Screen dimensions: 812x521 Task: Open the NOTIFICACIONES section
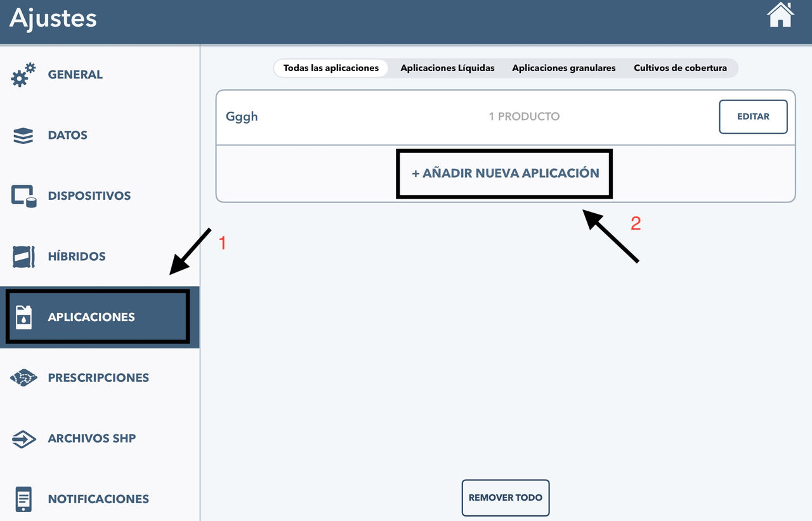(x=100, y=499)
